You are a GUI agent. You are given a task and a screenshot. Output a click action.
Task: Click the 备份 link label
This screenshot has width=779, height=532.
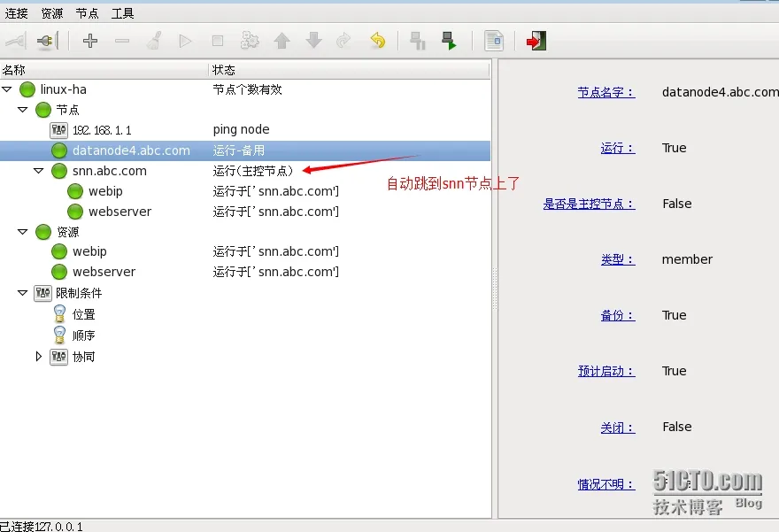tap(618, 315)
